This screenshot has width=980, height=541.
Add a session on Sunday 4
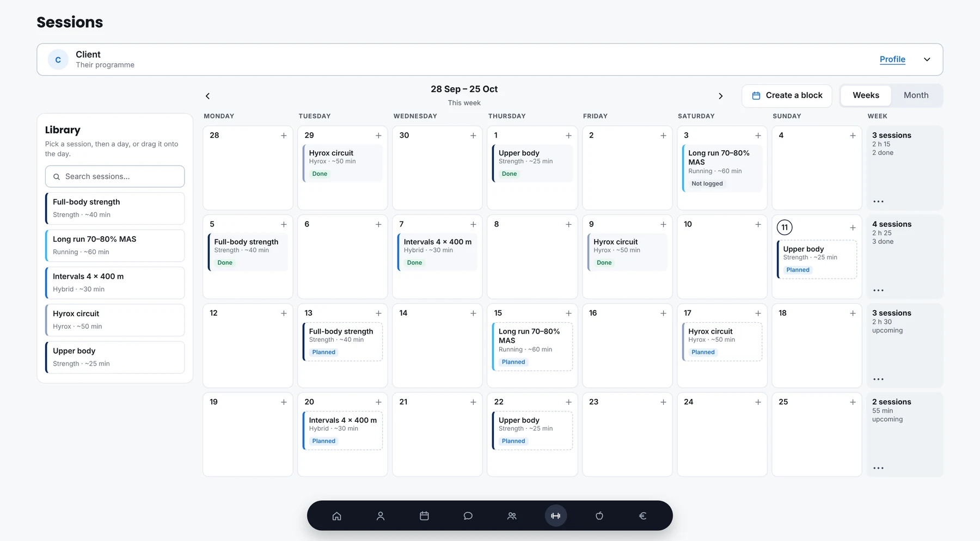click(x=853, y=136)
